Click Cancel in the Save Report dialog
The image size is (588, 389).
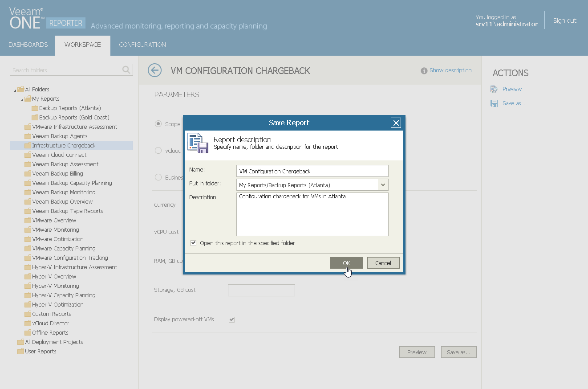383,263
